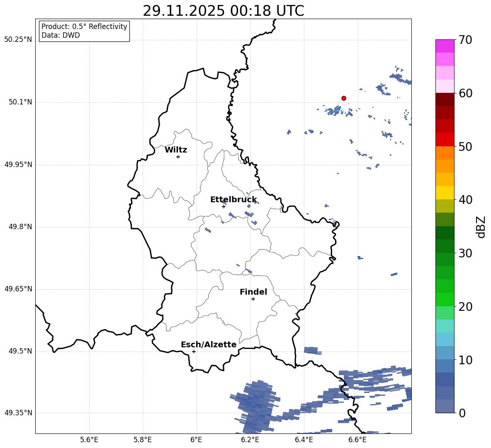Pick the magenta 70 dBZ colorbar segment
The height and width of the screenshot is (448, 491).
445,46
